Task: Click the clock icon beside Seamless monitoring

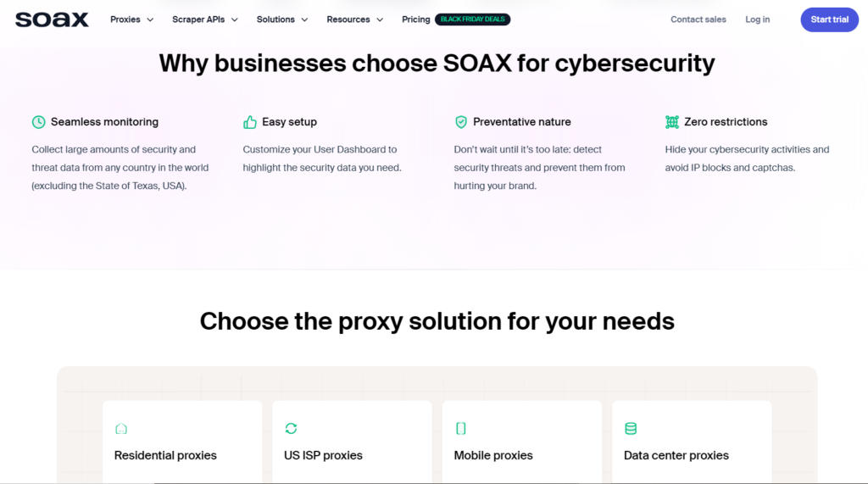Action: pos(39,122)
